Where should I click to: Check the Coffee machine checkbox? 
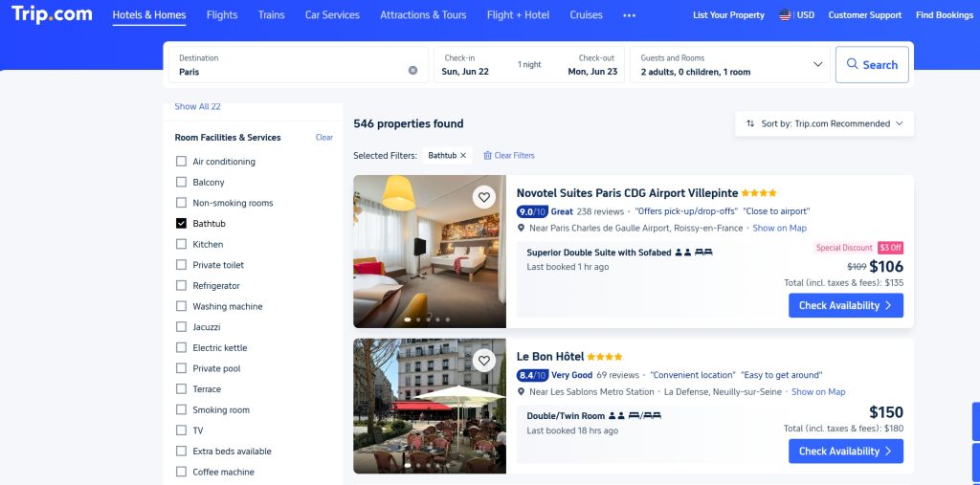[181, 472]
